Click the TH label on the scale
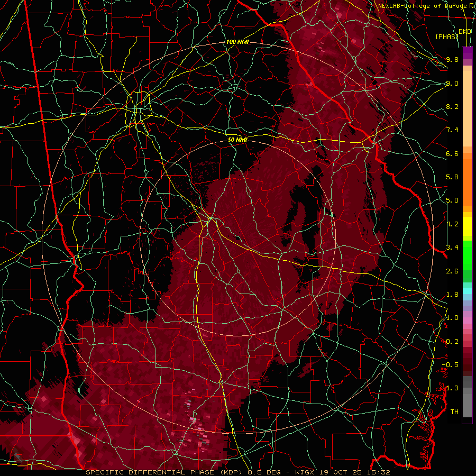 pos(454,412)
